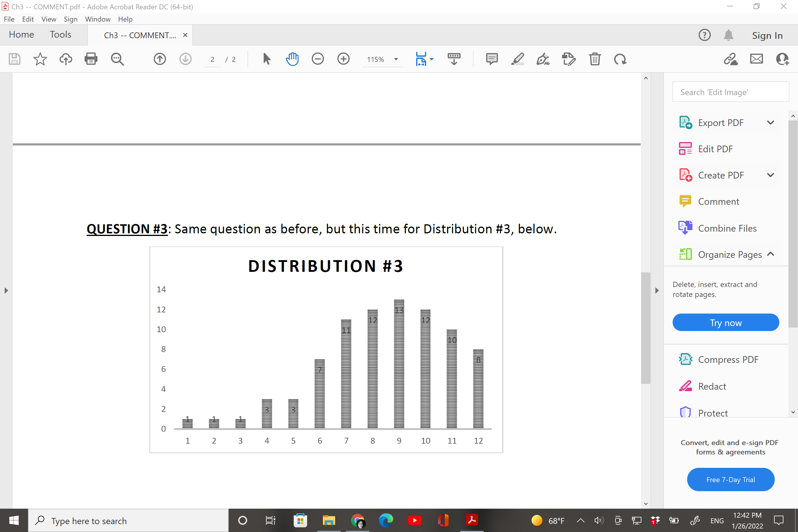Rotate pages with the rotate icon
Screen dimensions: 798x532
tap(620, 59)
